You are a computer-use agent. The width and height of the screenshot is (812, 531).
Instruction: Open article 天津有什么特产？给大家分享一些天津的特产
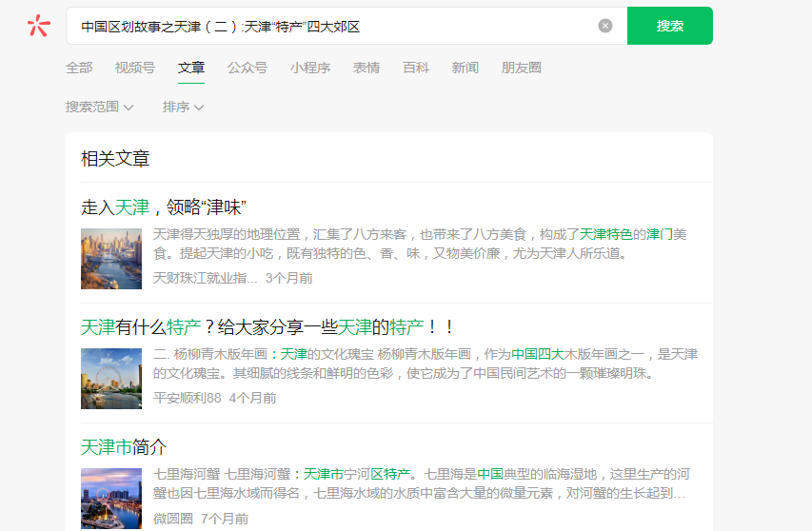click(x=267, y=327)
